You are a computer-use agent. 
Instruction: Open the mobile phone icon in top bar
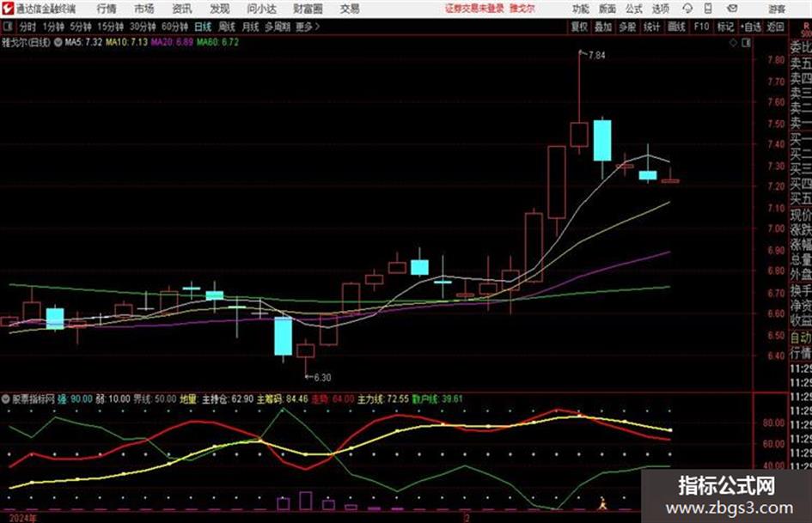pos(708,9)
